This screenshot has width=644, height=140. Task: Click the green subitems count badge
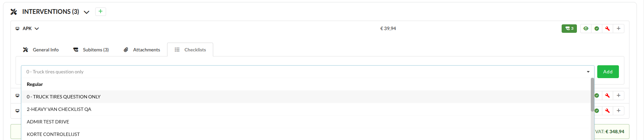tap(569, 28)
